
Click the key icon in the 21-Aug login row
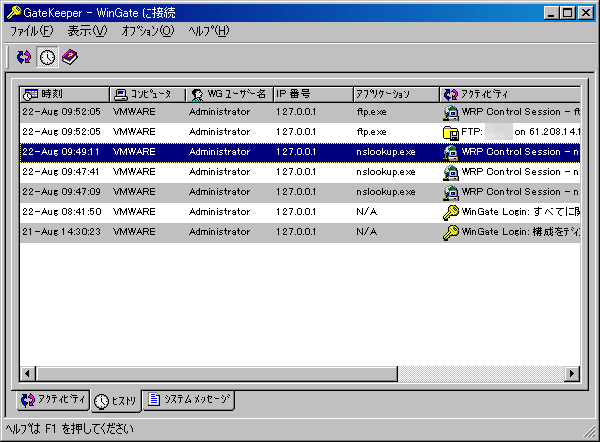pyautogui.click(x=451, y=232)
